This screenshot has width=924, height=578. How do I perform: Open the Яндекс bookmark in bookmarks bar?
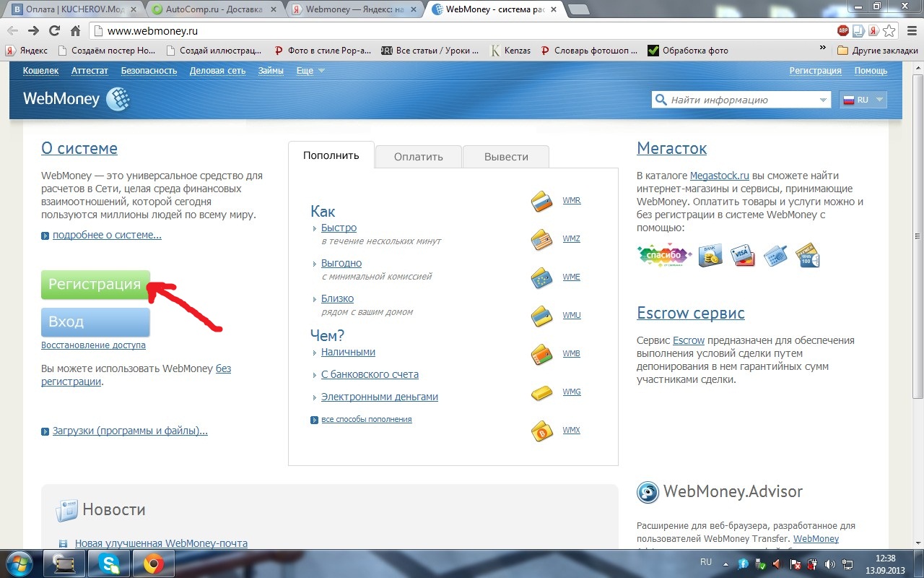coord(27,51)
